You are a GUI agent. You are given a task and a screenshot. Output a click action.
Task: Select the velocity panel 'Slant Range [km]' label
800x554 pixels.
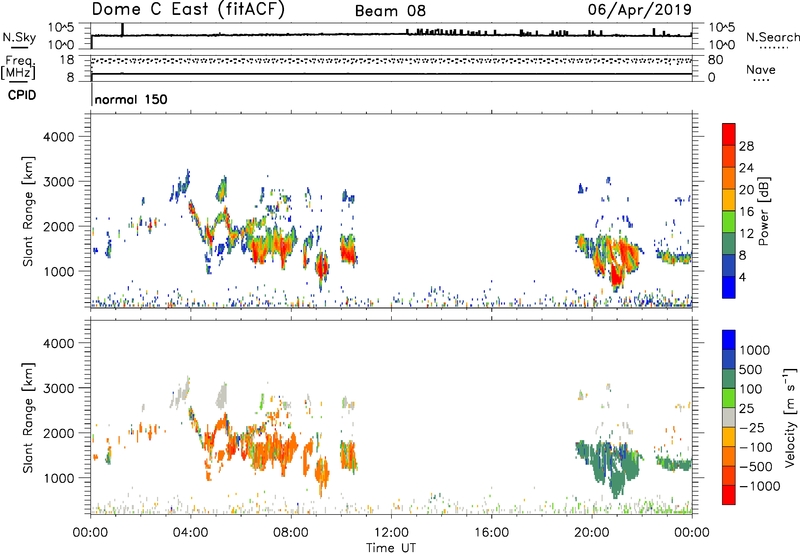28,418
